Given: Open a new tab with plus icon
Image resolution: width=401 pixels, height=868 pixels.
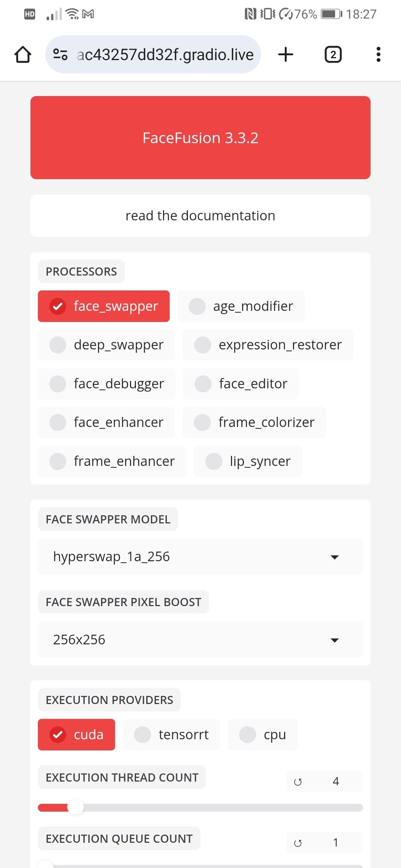Looking at the screenshot, I should [286, 55].
